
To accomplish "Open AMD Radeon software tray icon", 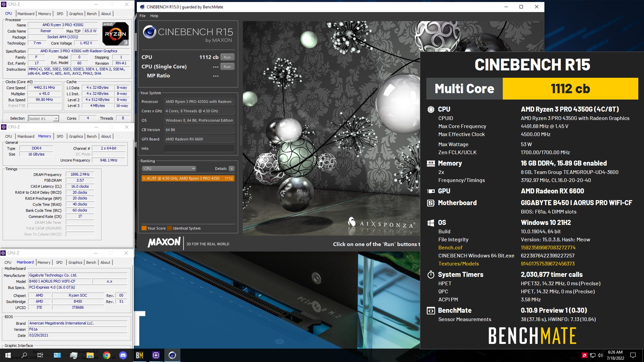I will click(x=584, y=355).
